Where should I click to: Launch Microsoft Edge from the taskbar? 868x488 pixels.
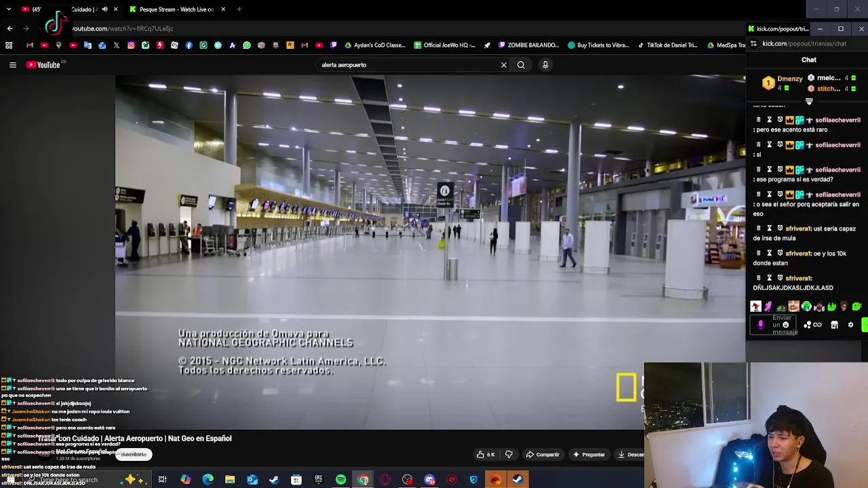click(x=208, y=480)
